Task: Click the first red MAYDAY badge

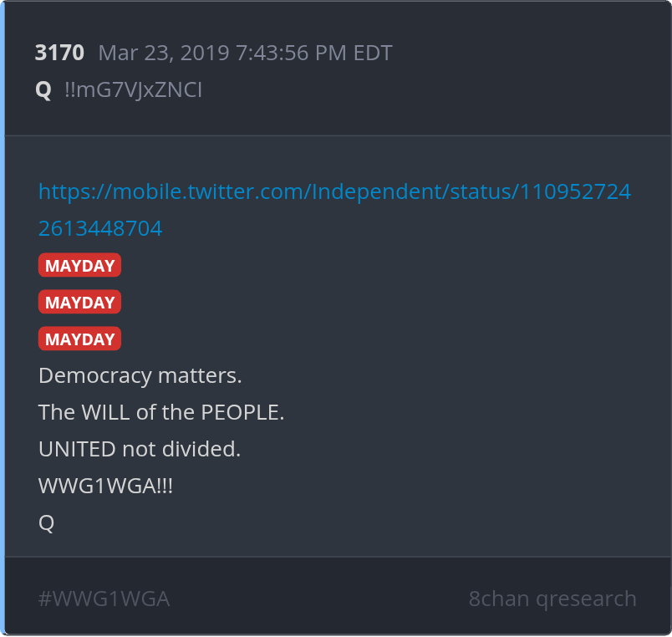Action: coord(79,265)
